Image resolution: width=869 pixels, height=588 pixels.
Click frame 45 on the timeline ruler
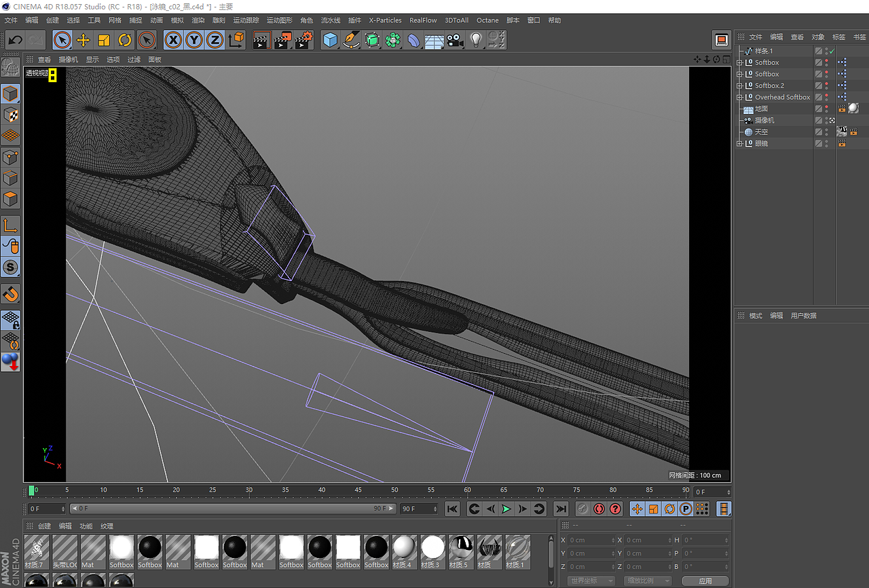point(358,490)
